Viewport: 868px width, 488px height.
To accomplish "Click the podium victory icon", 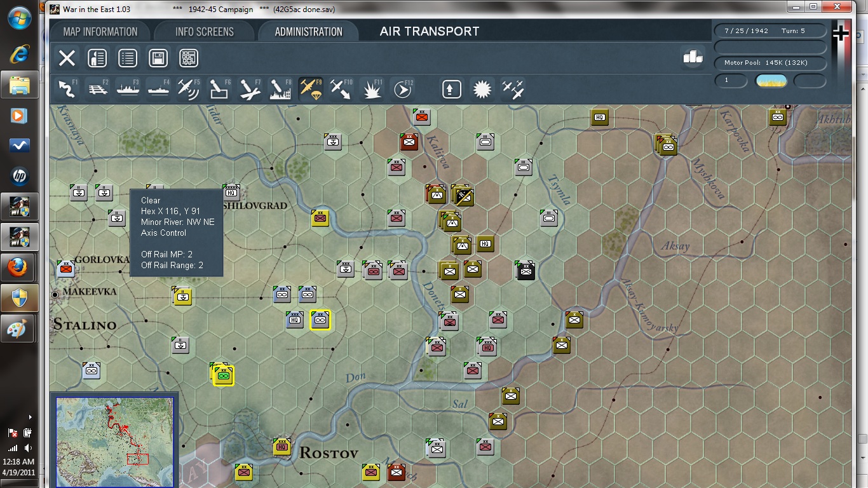I will [693, 57].
